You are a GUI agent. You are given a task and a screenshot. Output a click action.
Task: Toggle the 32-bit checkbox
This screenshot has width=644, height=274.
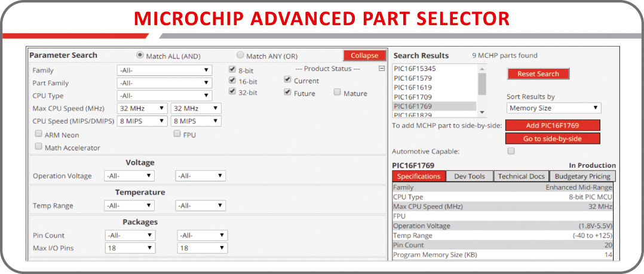(x=232, y=92)
